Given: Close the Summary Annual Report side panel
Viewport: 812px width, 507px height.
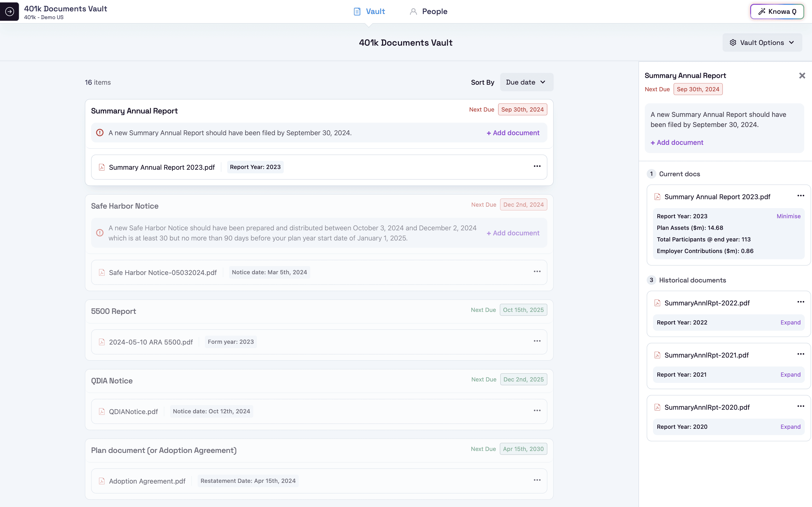Looking at the screenshot, I should [x=802, y=76].
